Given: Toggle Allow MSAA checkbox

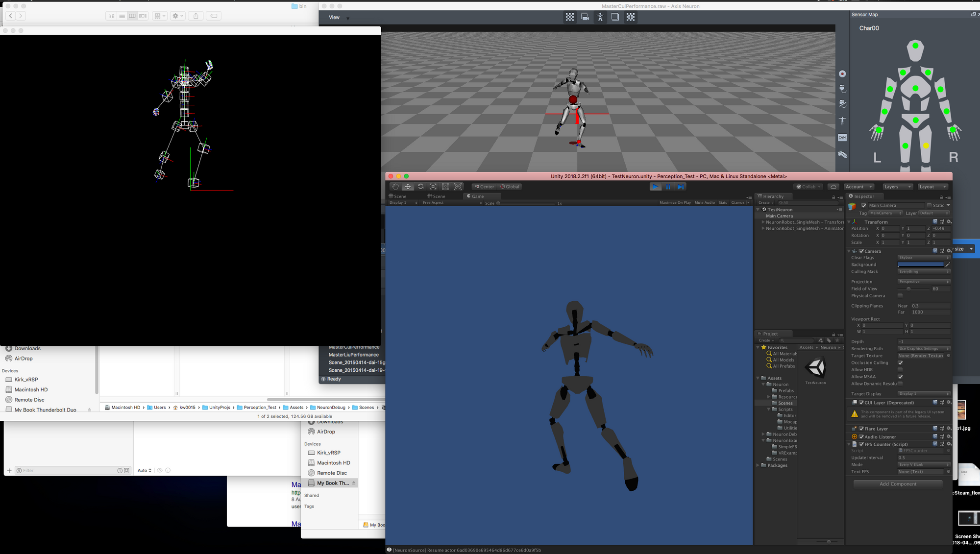Looking at the screenshot, I should tap(900, 377).
